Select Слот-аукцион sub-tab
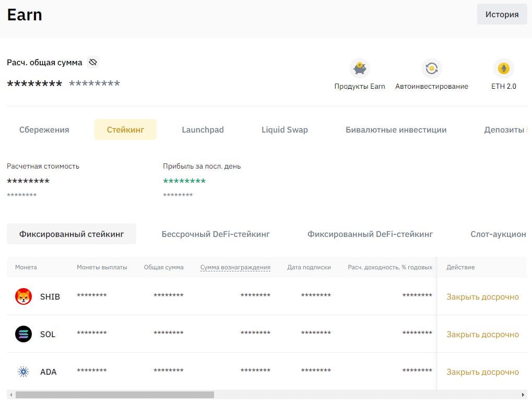Image resolution: width=532 pixels, height=405 pixels. coord(498,234)
